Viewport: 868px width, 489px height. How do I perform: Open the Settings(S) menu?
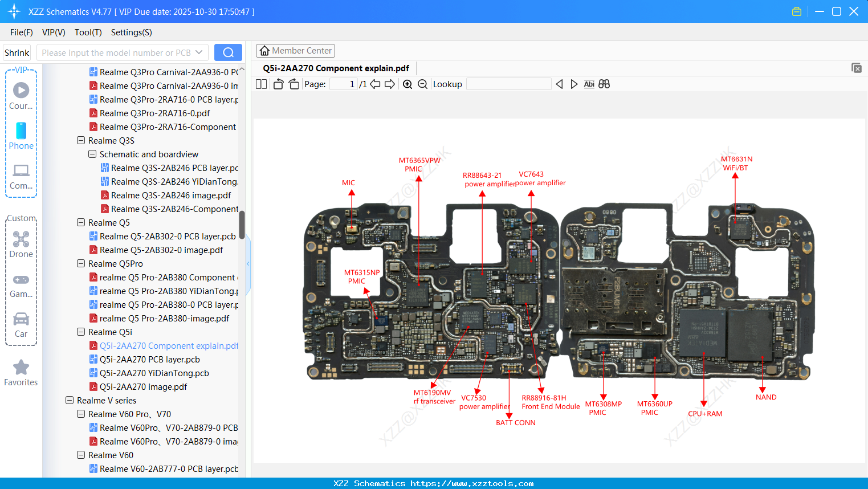pos(131,32)
